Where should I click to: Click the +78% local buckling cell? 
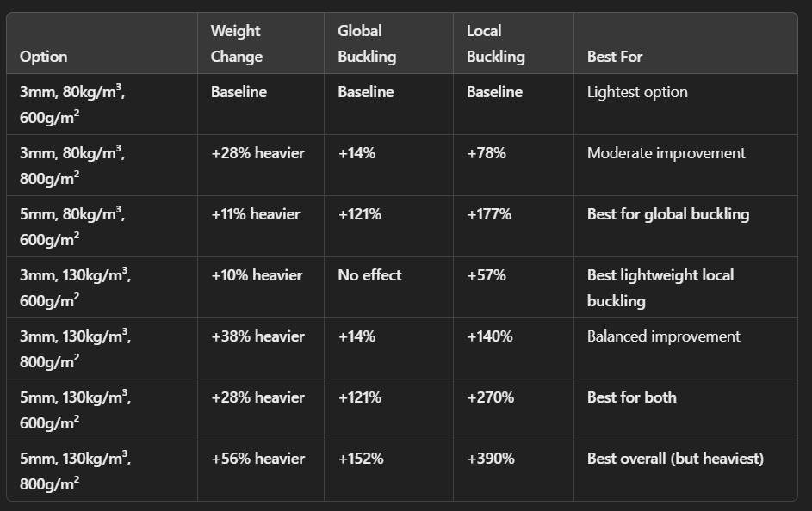point(486,153)
